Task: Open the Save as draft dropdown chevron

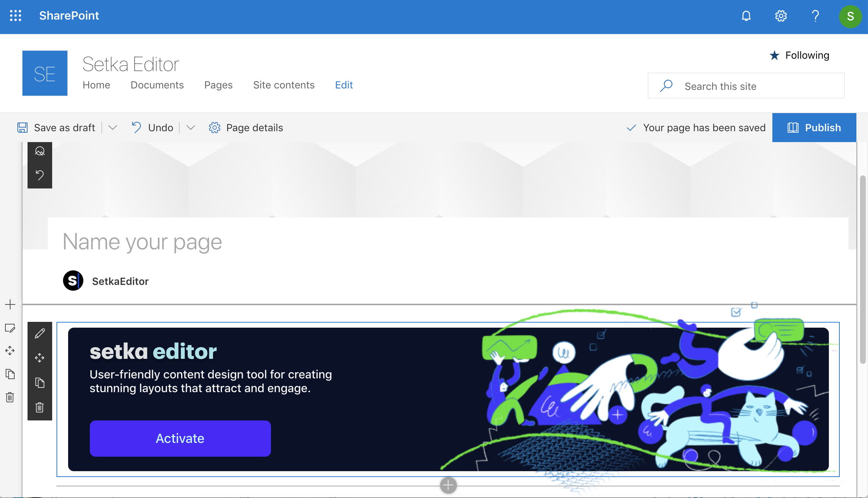Action: pyautogui.click(x=112, y=128)
